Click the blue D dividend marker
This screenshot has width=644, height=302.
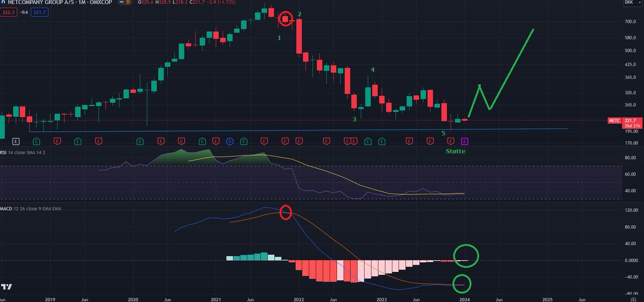(x=230, y=141)
